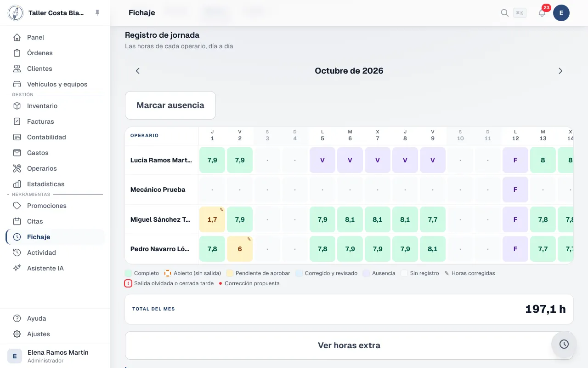Click Lucía Ramos Mart... operator name
Image resolution: width=588 pixels, height=368 pixels.
[x=161, y=160]
